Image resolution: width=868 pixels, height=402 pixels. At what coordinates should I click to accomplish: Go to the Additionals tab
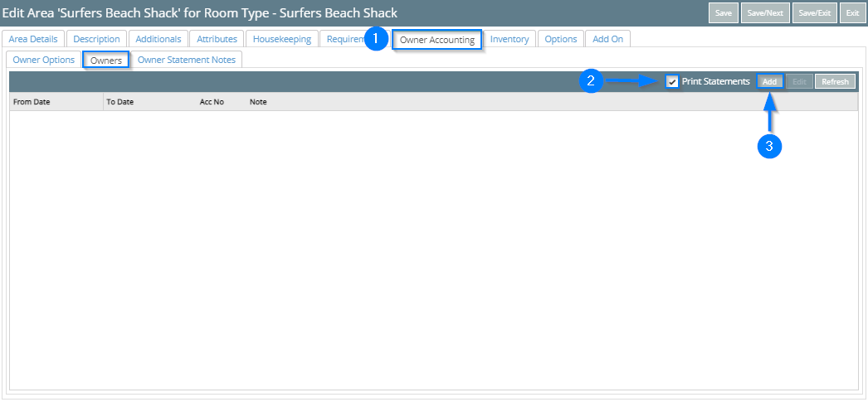click(x=158, y=39)
